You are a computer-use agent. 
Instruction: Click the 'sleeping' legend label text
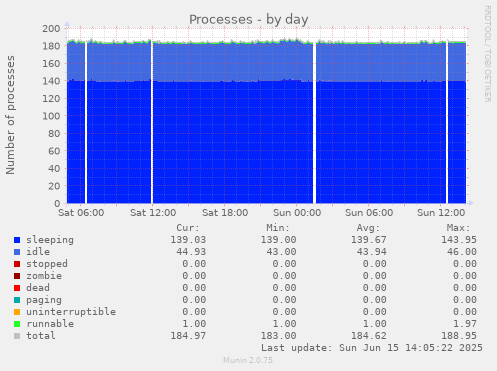(x=50, y=240)
